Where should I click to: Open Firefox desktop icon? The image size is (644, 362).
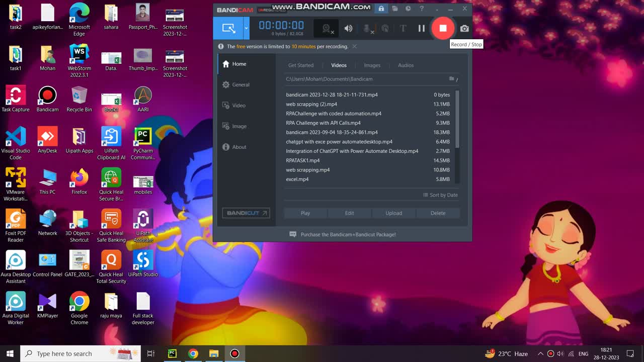coord(79,182)
